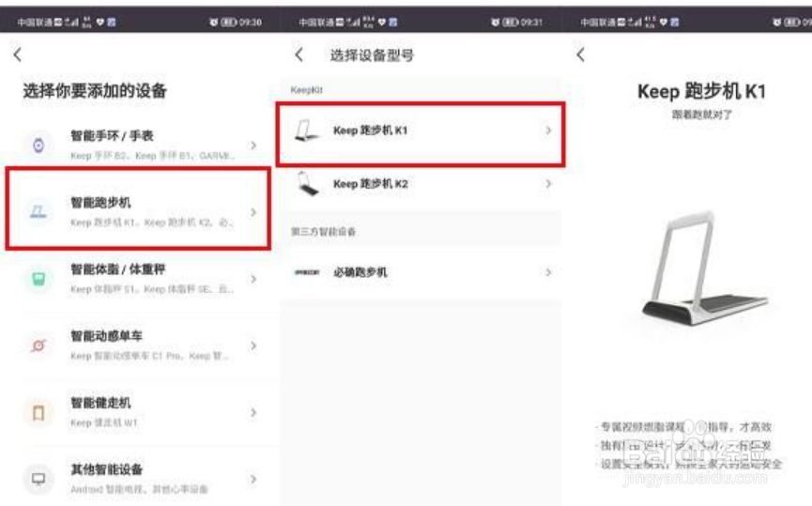The height and width of the screenshot is (506, 812).
Task: Choose 其他智能设备 category
Action: pyautogui.click(x=140, y=479)
